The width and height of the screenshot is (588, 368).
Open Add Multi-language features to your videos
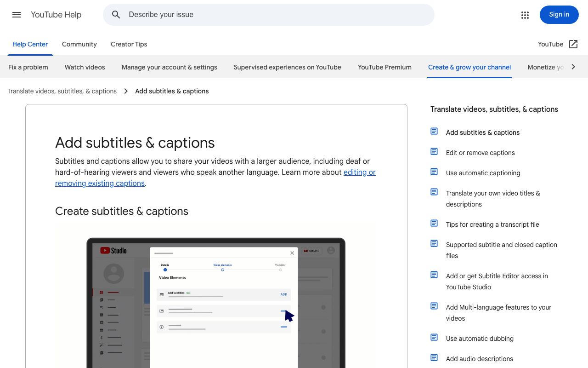point(499,313)
